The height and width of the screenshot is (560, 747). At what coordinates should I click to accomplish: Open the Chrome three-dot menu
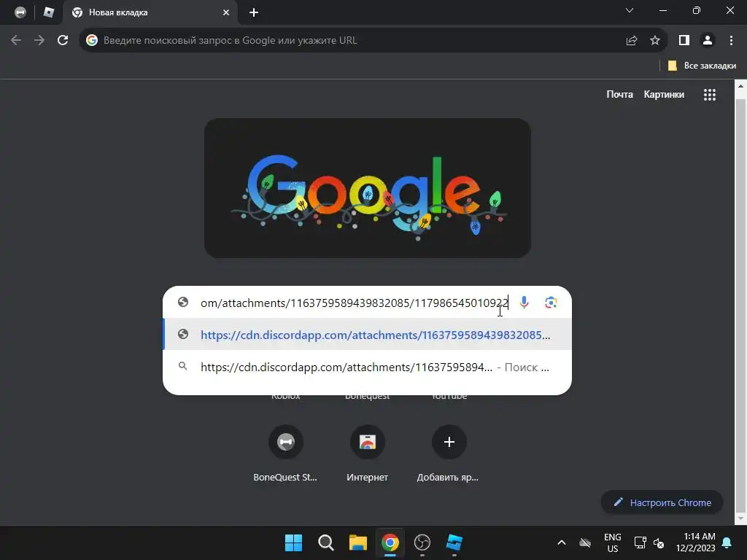731,41
